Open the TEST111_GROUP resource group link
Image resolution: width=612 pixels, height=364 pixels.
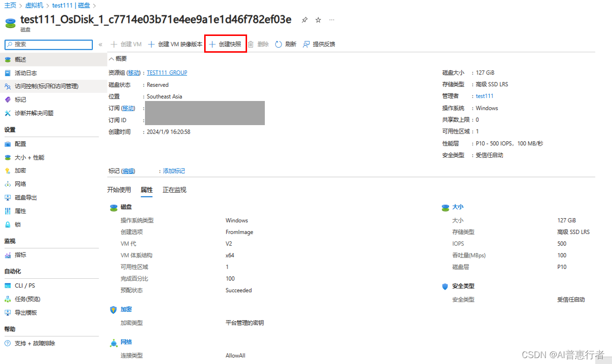point(167,73)
